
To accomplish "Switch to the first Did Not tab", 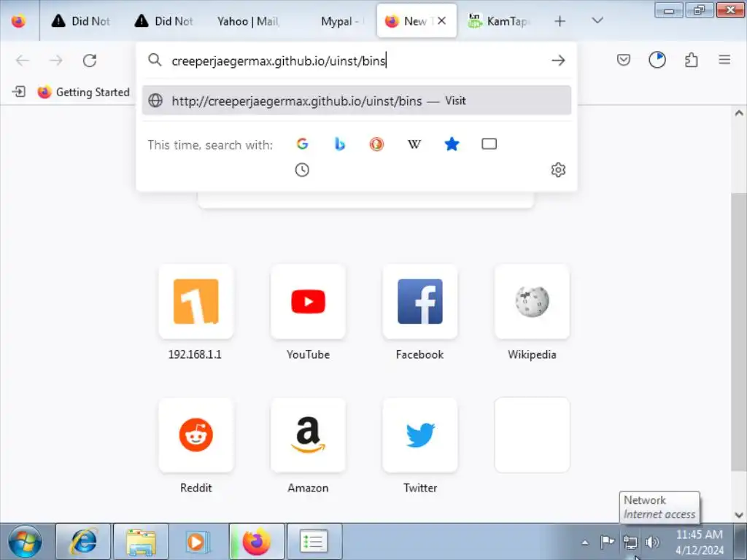I will tap(80, 21).
